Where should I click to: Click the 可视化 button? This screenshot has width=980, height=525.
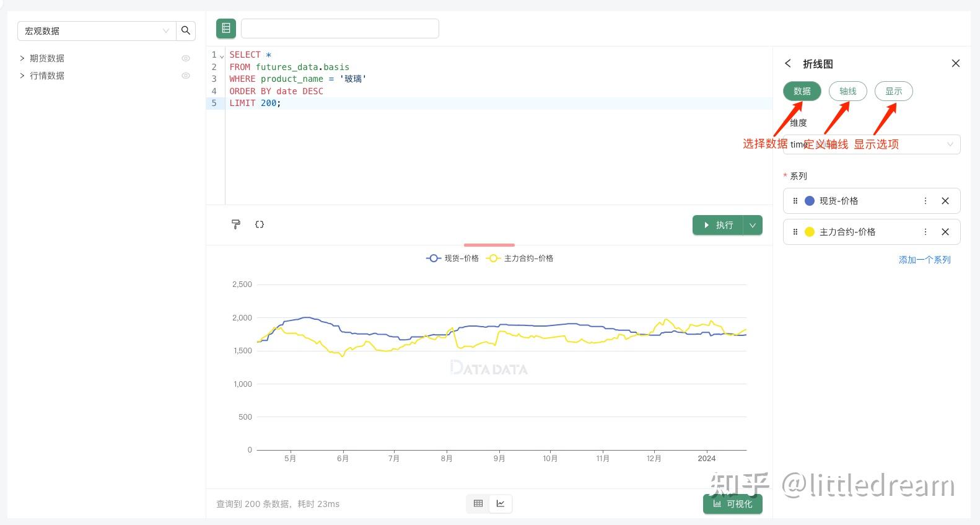732,504
